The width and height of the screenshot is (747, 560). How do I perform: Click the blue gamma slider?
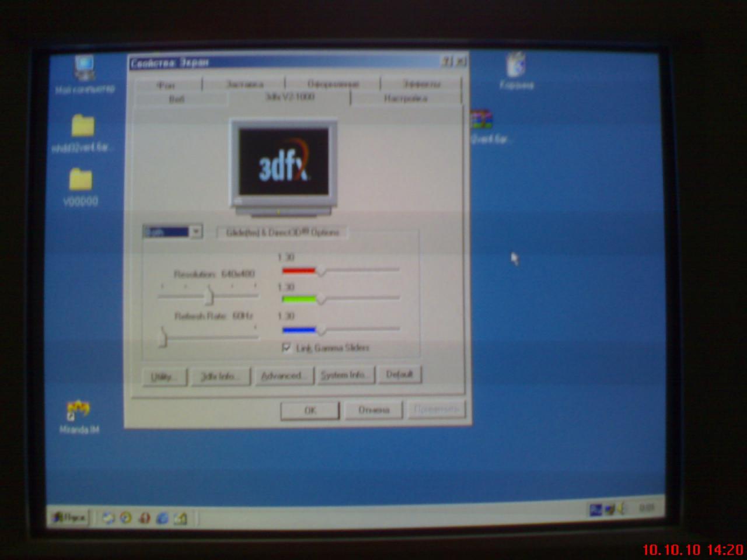point(340,330)
